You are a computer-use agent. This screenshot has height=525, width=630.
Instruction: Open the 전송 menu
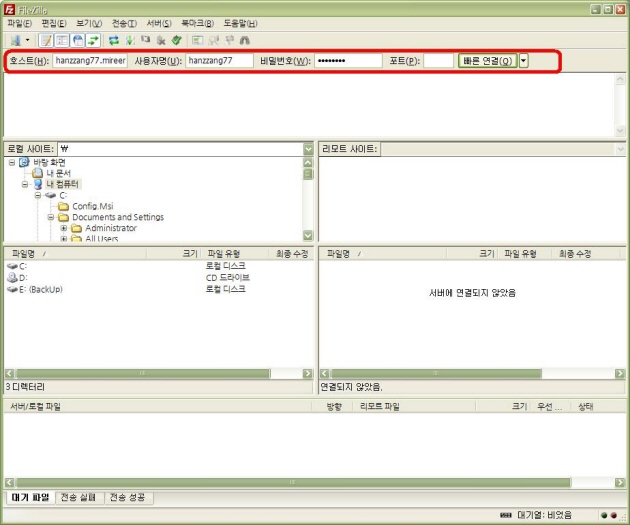125,23
